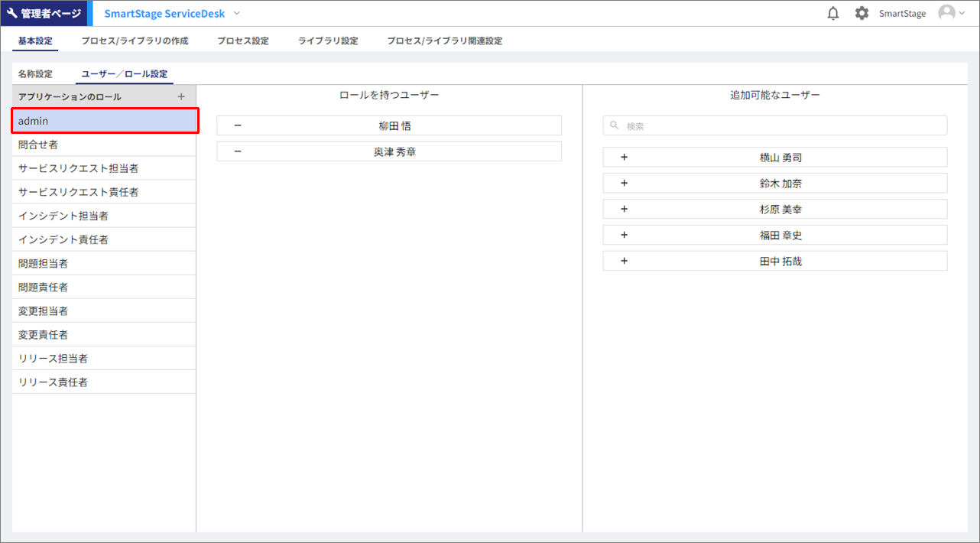Add 杉原 美幸 to the role
Image resolution: width=980 pixels, height=543 pixels.
tap(624, 210)
